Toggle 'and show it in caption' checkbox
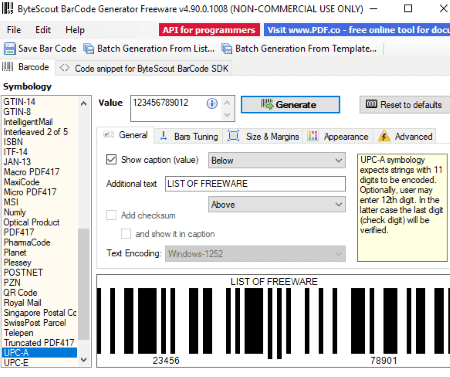450x377 pixels. pyautogui.click(x=126, y=233)
